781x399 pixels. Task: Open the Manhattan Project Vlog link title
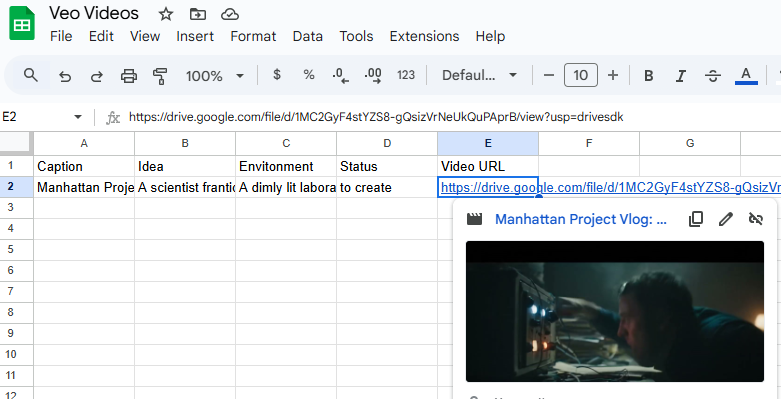581,219
